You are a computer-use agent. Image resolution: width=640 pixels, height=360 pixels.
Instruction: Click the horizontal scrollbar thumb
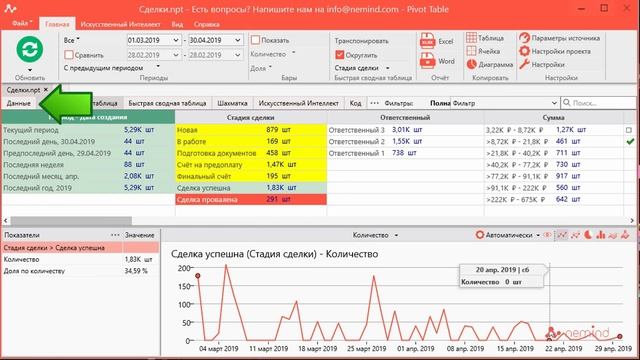pos(71,220)
